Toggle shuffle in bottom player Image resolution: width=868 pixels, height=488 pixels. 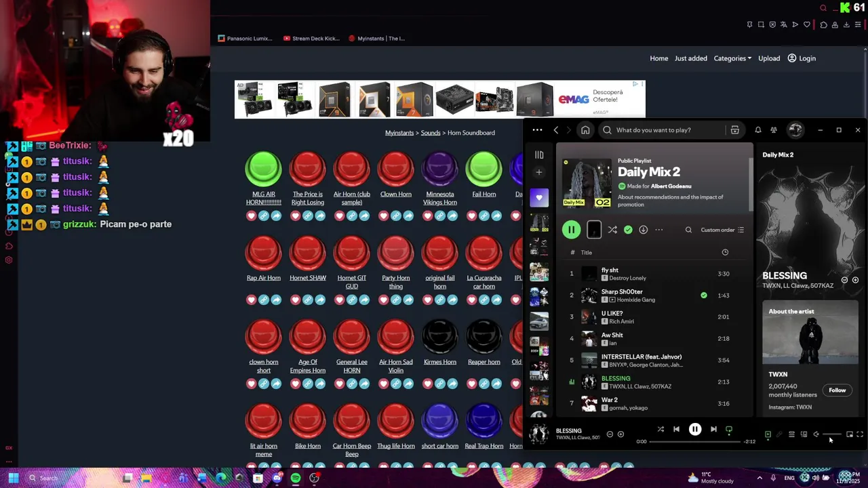point(660,429)
